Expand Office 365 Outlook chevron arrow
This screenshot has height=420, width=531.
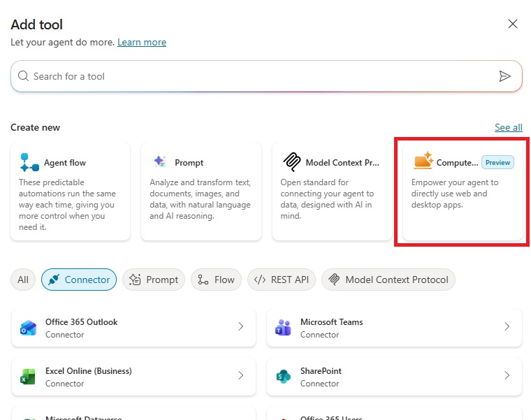[240, 326]
